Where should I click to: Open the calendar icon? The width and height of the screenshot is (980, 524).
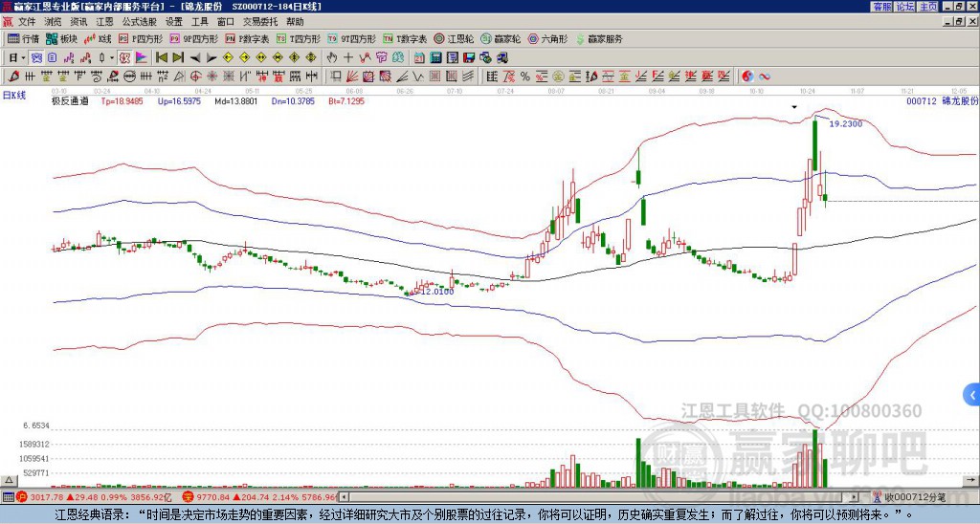[x=419, y=58]
